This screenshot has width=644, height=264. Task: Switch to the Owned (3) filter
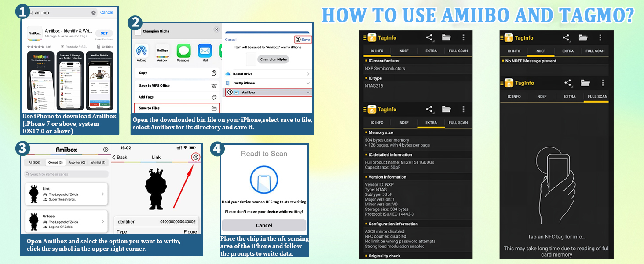point(55,162)
